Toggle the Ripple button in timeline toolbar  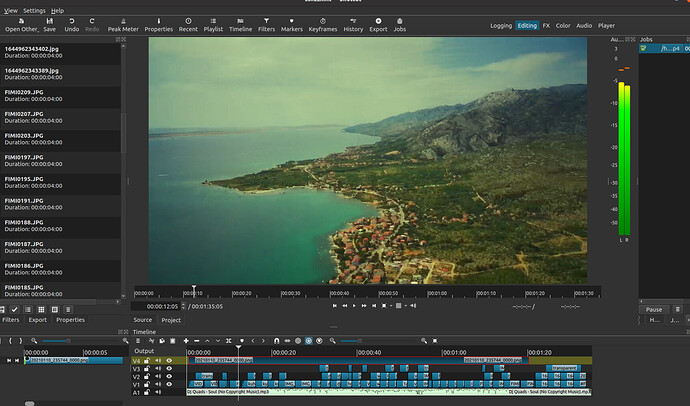click(298, 341)
